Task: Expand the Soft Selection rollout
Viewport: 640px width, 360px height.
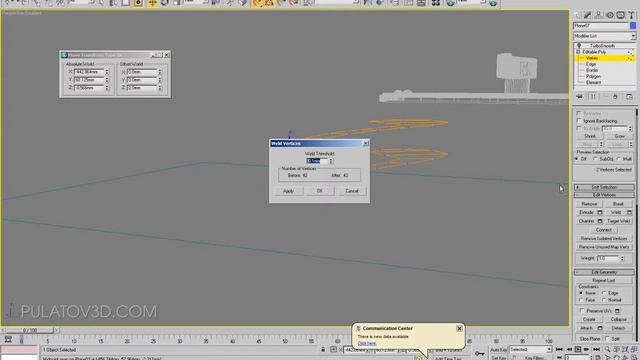Action: (x=604, y=187)
